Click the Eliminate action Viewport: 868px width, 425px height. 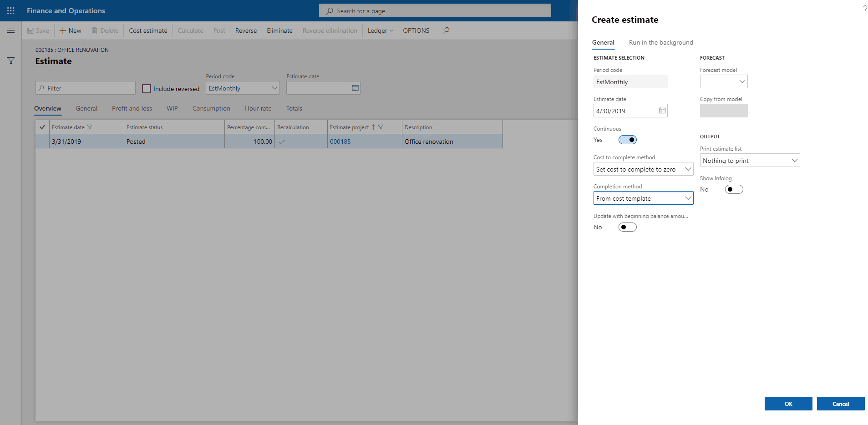pyautogui.click(x=279, y=30)
